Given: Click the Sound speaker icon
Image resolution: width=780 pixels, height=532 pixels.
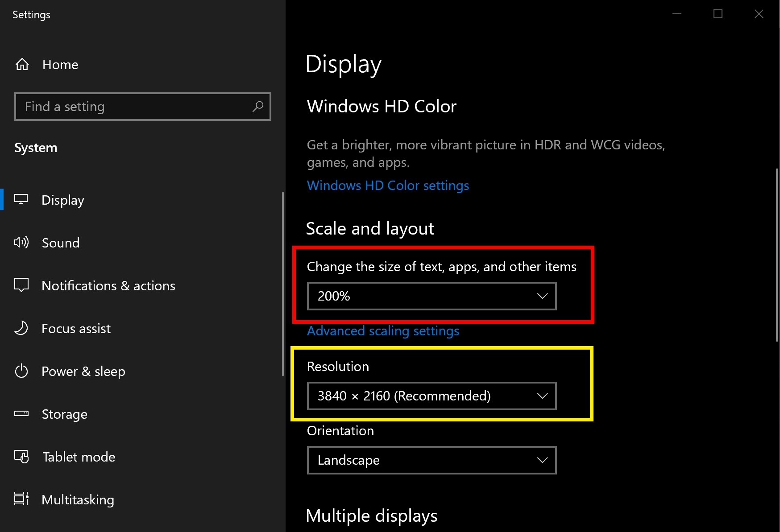Looking at the screenshot, I should coord(21,243).
